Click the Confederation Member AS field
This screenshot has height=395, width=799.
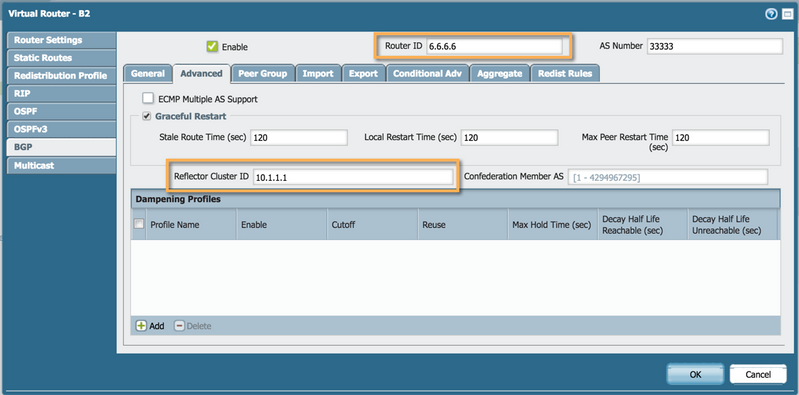point(668,177)
